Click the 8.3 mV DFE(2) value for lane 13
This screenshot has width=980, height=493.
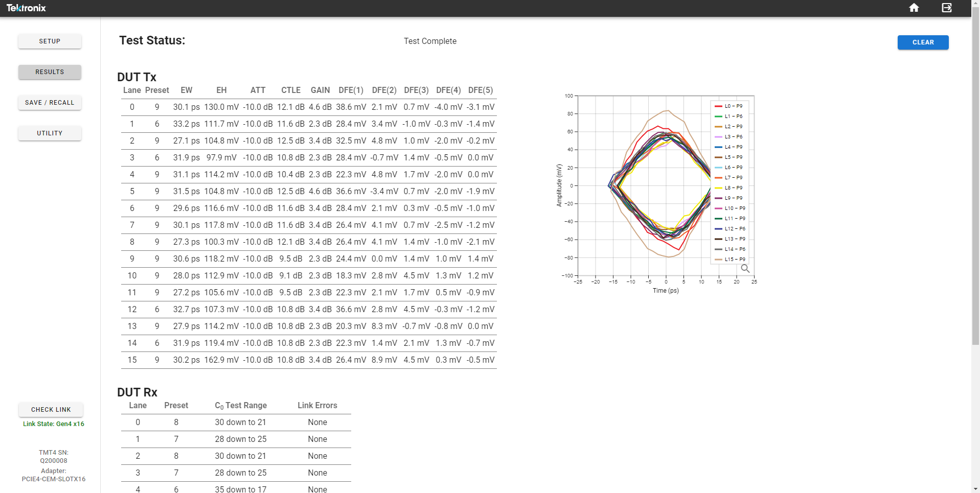(x=384, y=326)
